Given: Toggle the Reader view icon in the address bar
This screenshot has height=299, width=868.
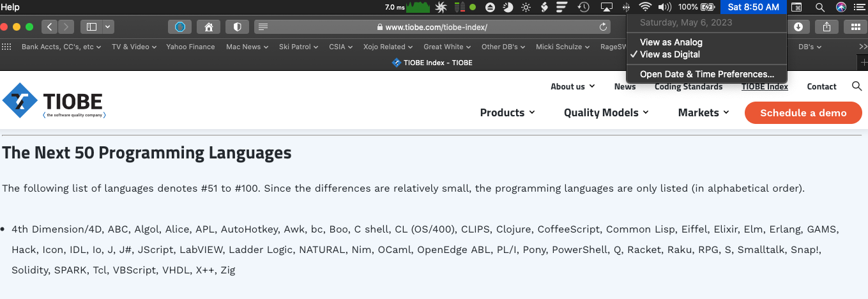Looking at the screenshot, I should (x=263, y=27).
